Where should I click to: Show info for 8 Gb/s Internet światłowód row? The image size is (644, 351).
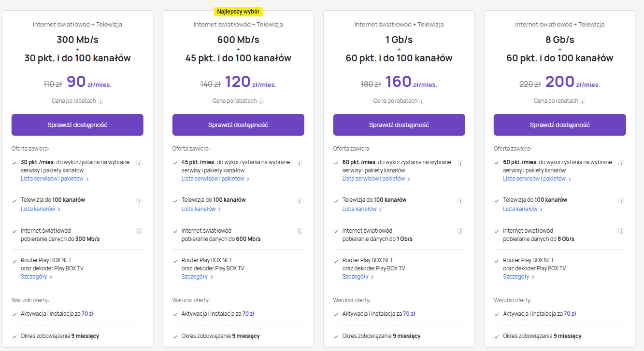pyautogui.click(x=621, y=231)
